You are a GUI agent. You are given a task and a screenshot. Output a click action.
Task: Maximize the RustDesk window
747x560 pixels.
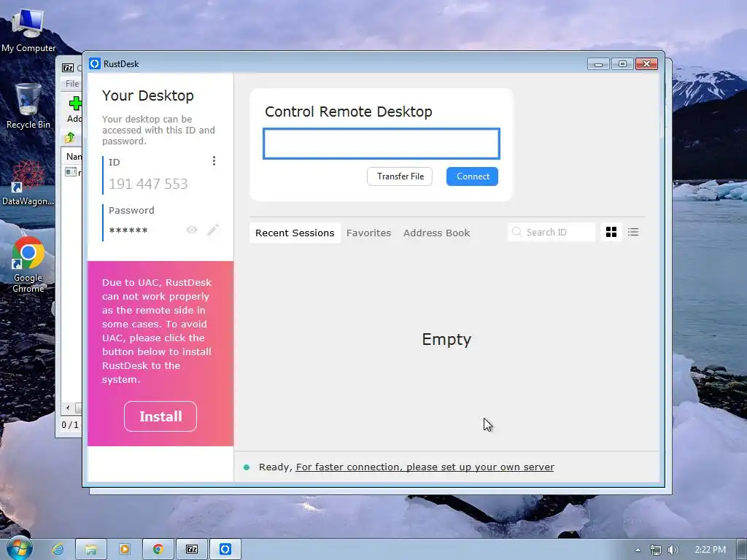click(622, 64)
